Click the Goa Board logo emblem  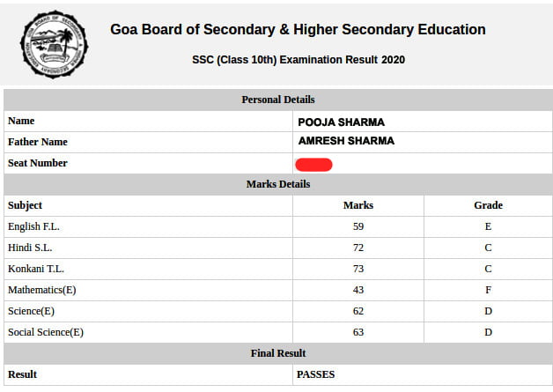click(x=54, y=44)
